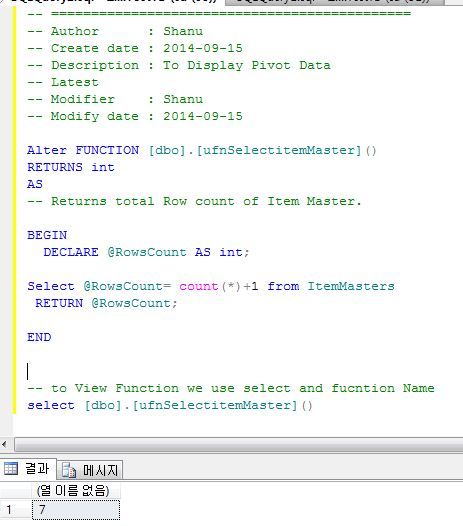Image resolution: width=463 pixels, height=526 pixels.
Task: Click the 'count' keyword in select statement
Action: [x=199, y=286]
